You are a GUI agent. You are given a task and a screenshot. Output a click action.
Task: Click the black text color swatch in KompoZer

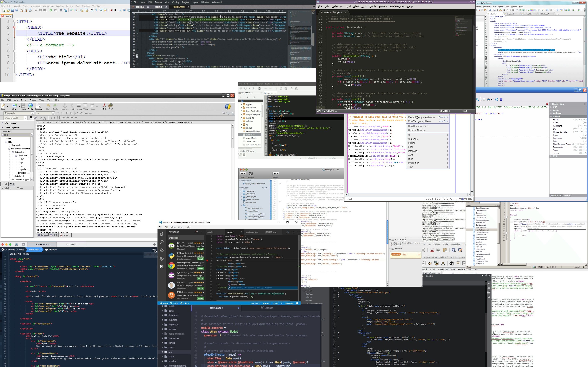tap(31, 118)
